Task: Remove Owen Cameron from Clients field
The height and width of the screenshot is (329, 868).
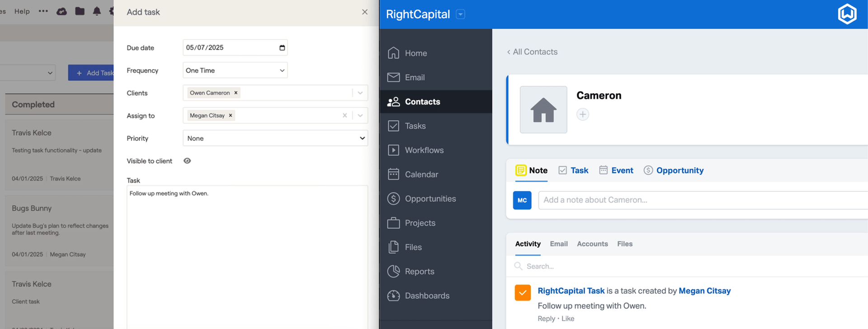Action: click(x=236, y=93)
